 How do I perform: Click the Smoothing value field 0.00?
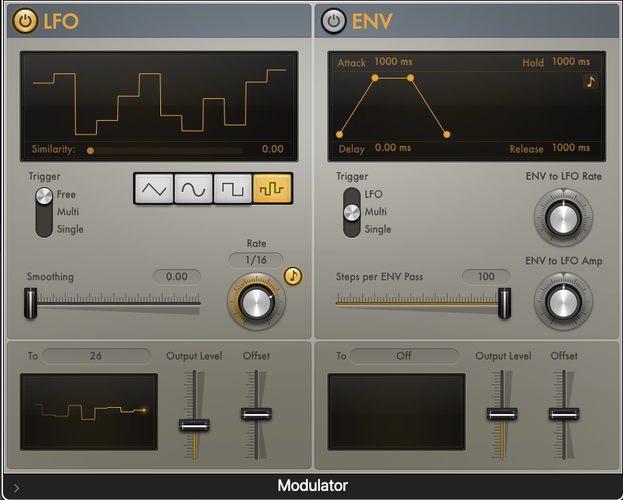(x=177, y=277)
